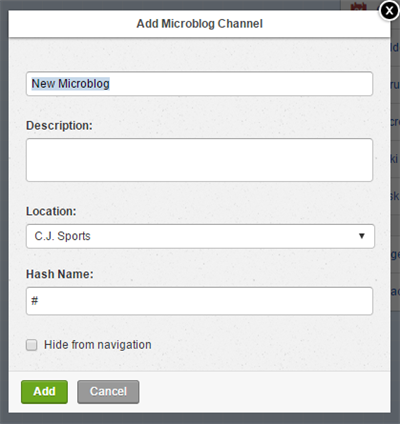Select the C.J. Sports location text

(63, 236)
